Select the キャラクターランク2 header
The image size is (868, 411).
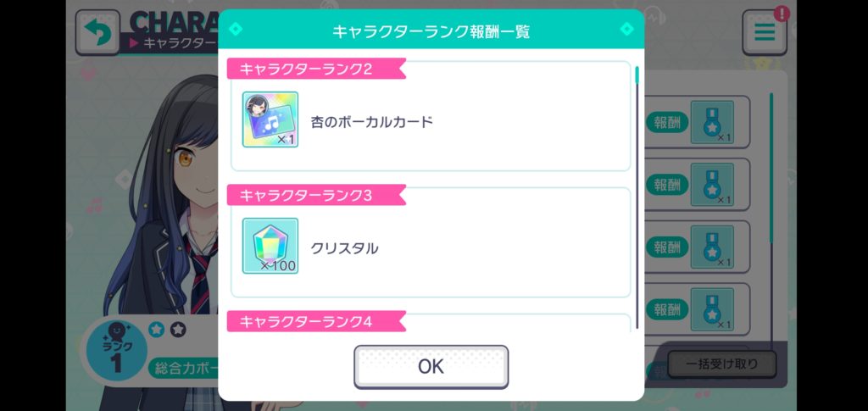tap(317, 69)
